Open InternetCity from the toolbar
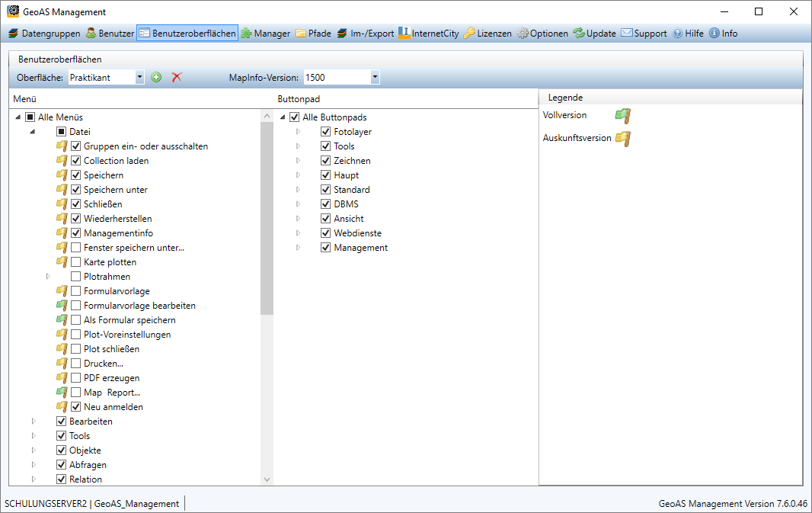This screenshot has height=513, width=812. tap(404, 34)
